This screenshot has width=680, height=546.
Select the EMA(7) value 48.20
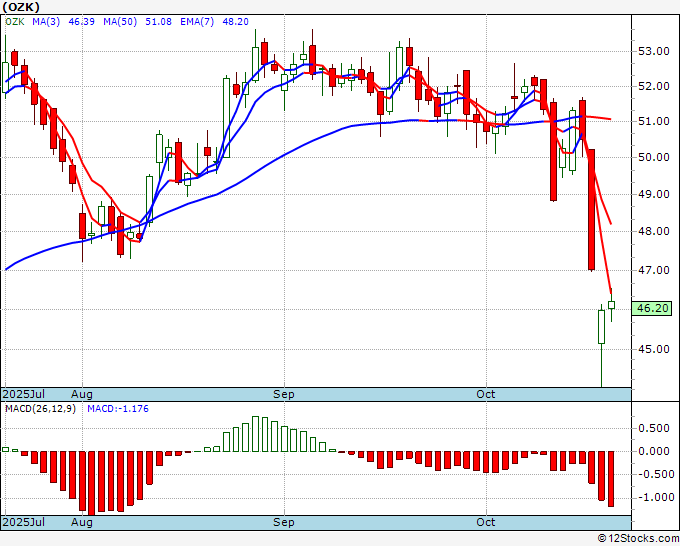(235, 22)
